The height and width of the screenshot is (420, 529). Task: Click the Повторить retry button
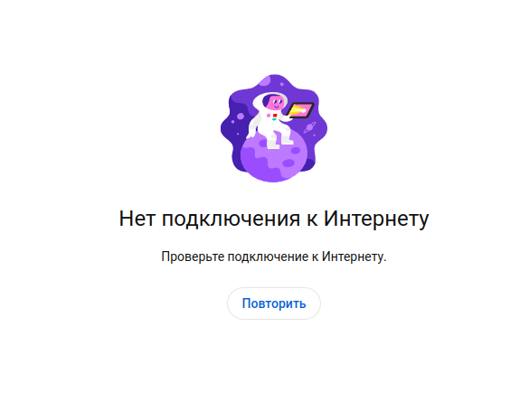click(x=274, y=303)
